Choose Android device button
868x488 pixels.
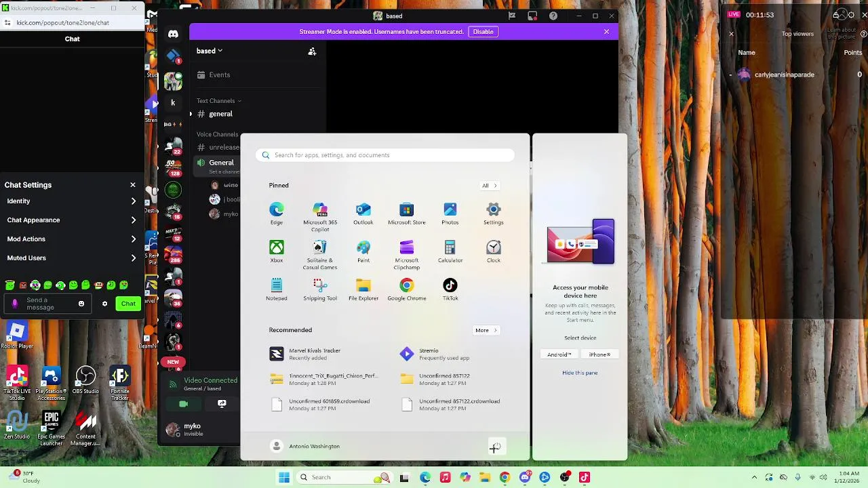pyautogui.click(x=559, y=354)
